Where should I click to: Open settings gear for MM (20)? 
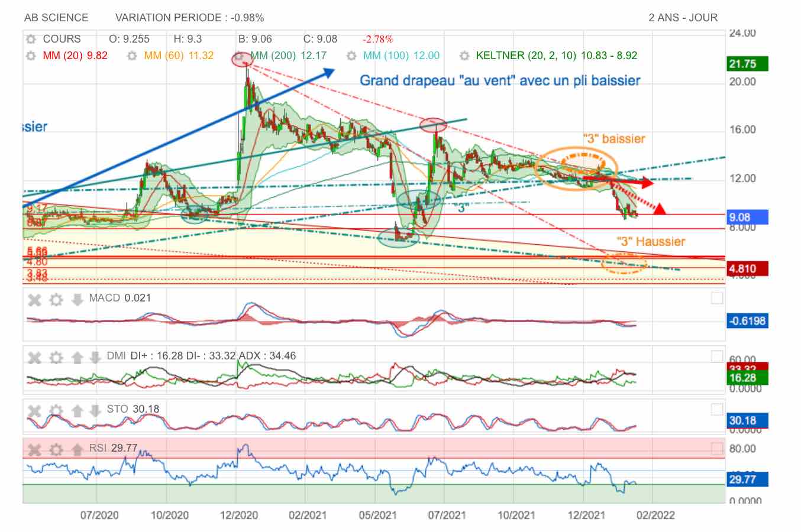[x=31, y=56]
